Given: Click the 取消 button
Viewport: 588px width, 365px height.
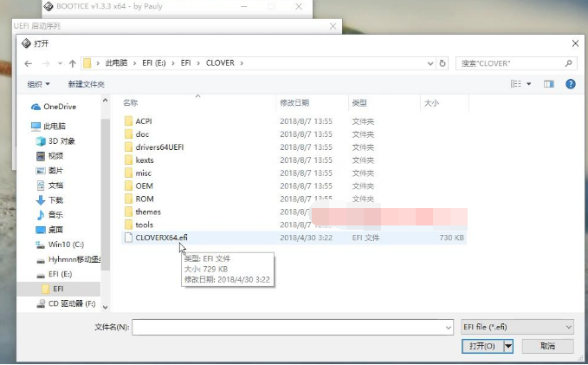Looking at the screenshot, I should click(x=546, y=346).
